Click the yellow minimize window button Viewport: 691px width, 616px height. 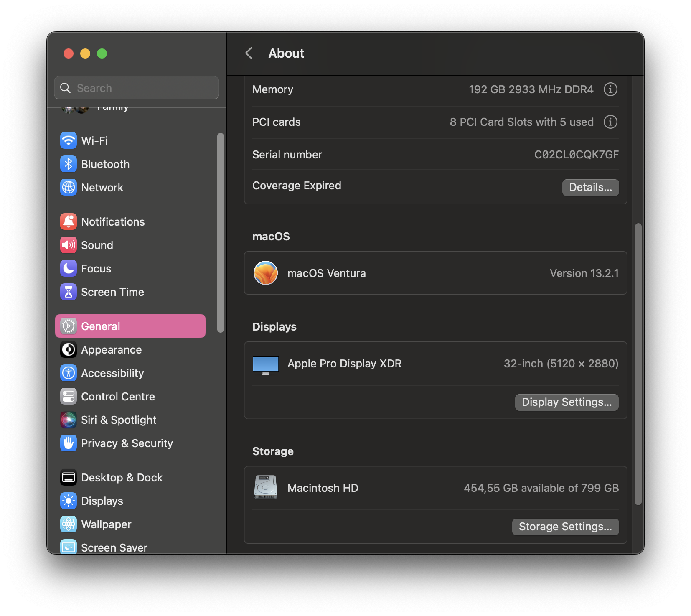[85, 53]
